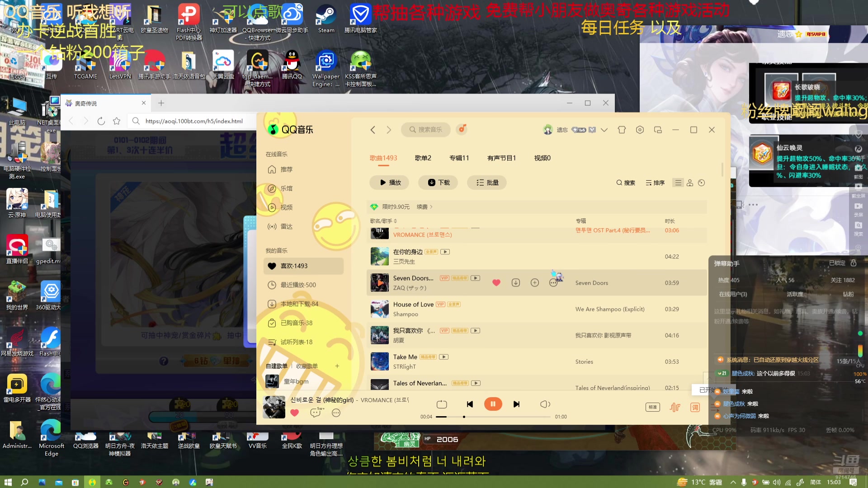Click the song list vertical scrollbar
The image size is (868, 488).
click(x=722, y=170)
